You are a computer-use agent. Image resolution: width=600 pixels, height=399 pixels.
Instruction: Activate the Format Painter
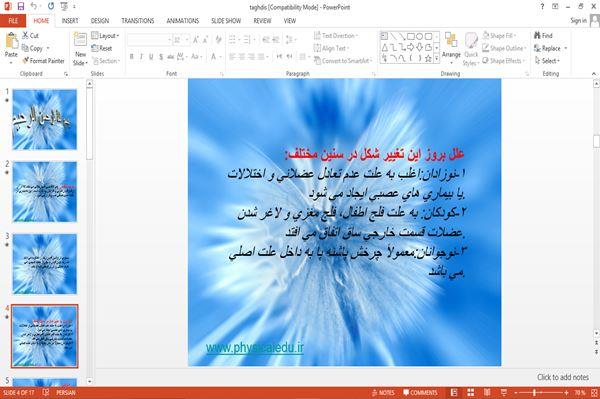43,61
